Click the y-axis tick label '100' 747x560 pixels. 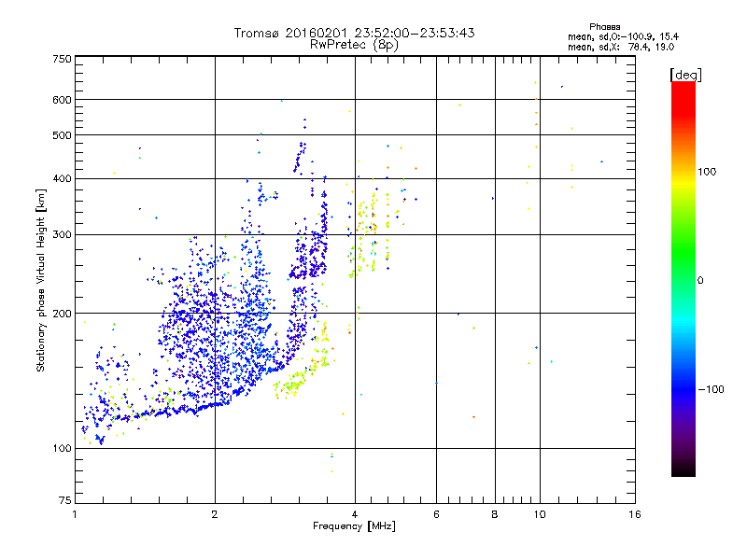[x=62, y=449]
